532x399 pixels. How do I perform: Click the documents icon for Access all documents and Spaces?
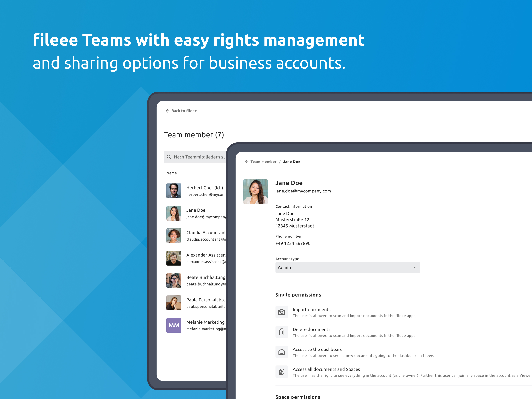tap(282, 372)
